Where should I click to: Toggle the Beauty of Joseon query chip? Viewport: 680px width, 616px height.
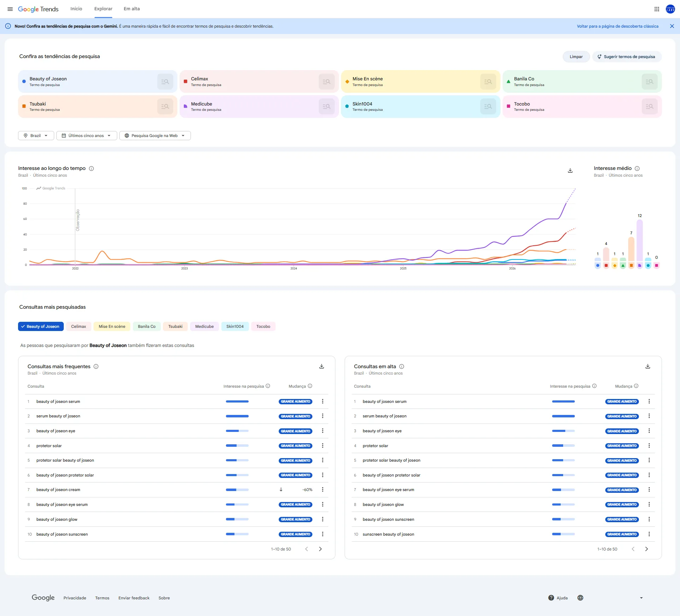41,326
